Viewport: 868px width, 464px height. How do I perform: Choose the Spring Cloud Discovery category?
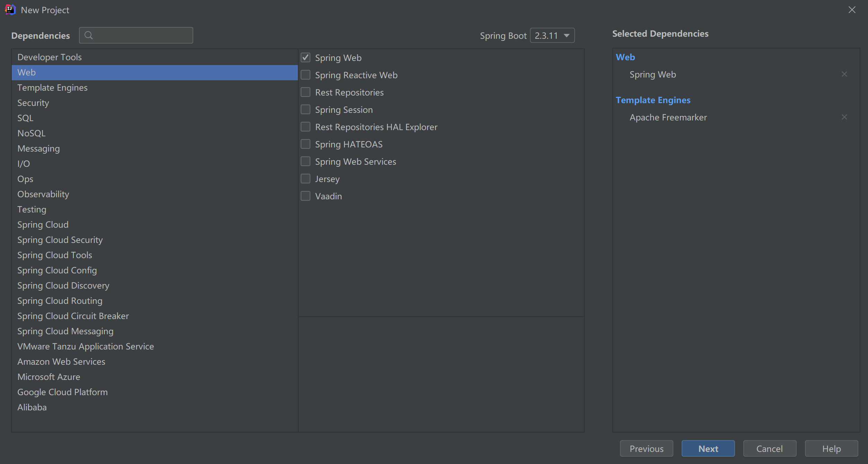[63, 286]
